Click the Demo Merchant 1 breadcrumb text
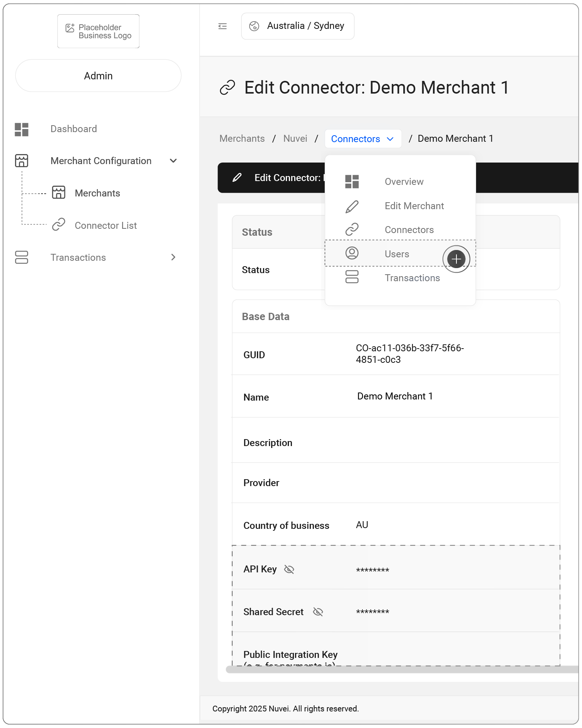Image resolution: width=582 pixels, height=728 pixels. 455,139
